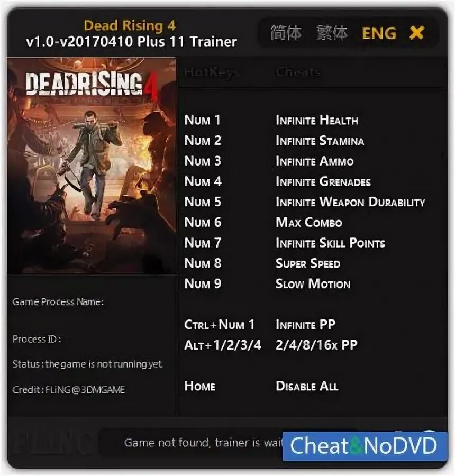The image size is (455, 476).
Task: Click the Disable All option
Action: click(x=307, y=386)
